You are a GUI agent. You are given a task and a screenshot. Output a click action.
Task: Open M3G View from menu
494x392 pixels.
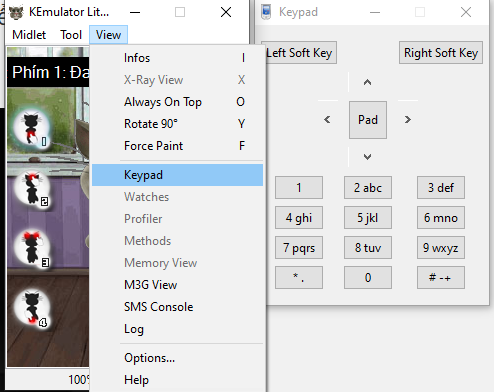177,285
